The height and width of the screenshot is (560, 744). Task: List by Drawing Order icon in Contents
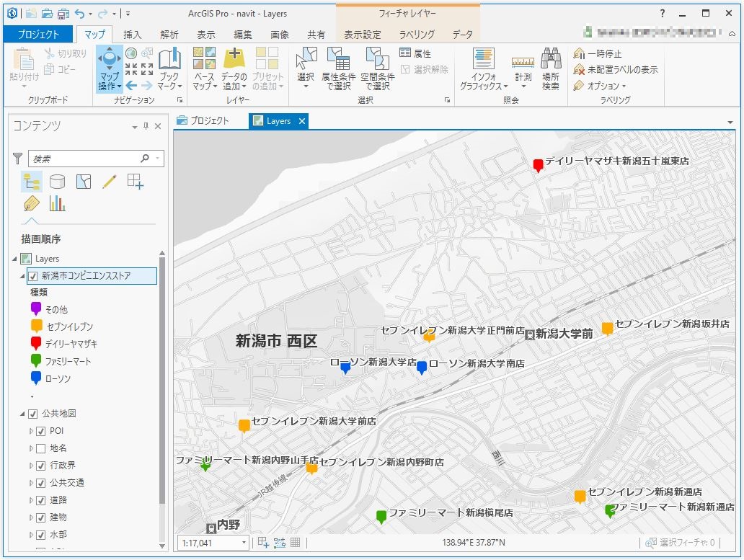(x=31, y=182)
